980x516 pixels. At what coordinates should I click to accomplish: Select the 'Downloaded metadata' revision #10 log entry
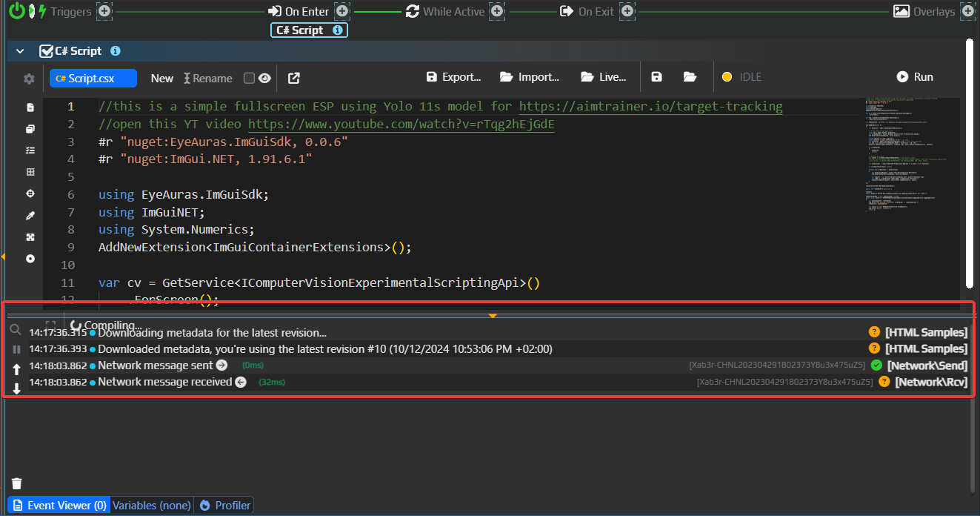[x=499, y=349]
